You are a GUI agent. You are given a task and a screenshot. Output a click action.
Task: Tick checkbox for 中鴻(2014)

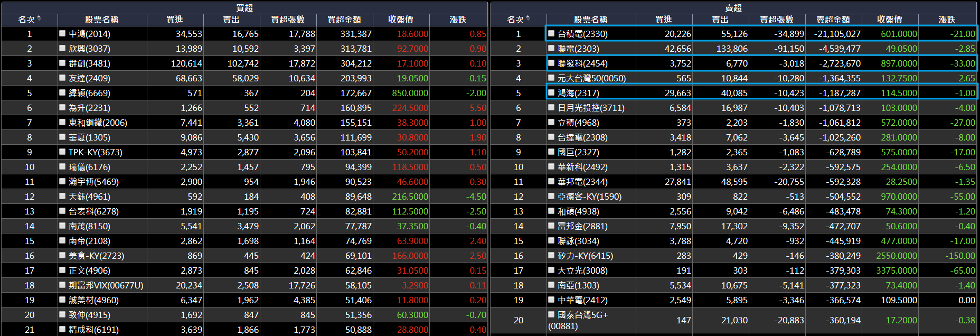click(x=62, y=33)
